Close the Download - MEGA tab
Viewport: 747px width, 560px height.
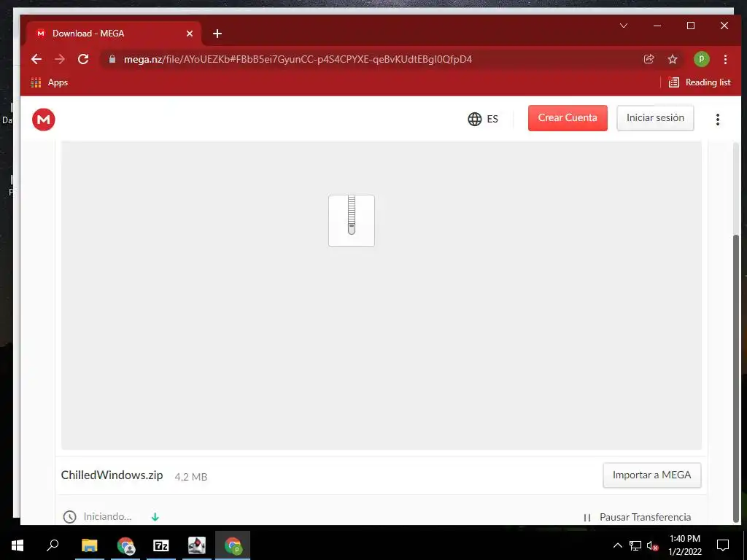(x=190, y=34)
